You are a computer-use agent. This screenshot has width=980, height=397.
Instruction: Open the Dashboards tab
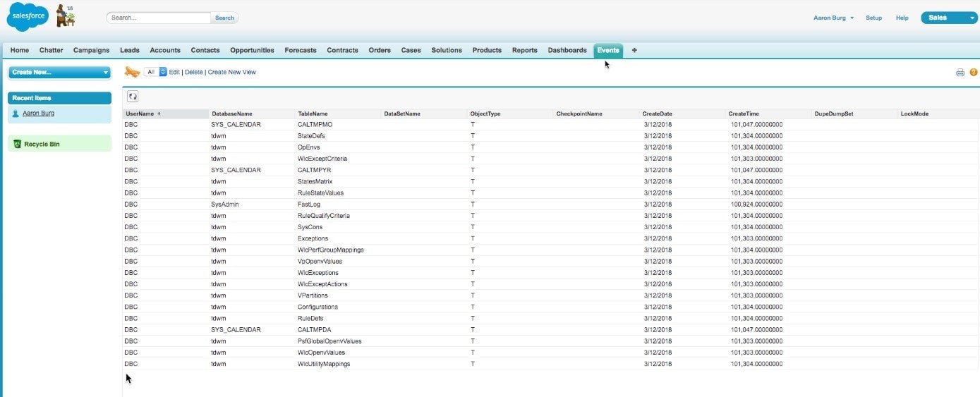pos(567,50)
